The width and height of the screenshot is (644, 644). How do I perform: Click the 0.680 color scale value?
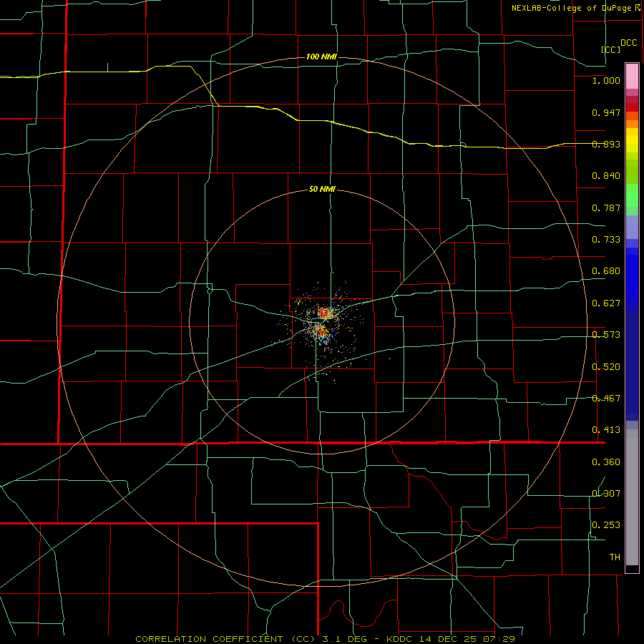coord(606,271)
